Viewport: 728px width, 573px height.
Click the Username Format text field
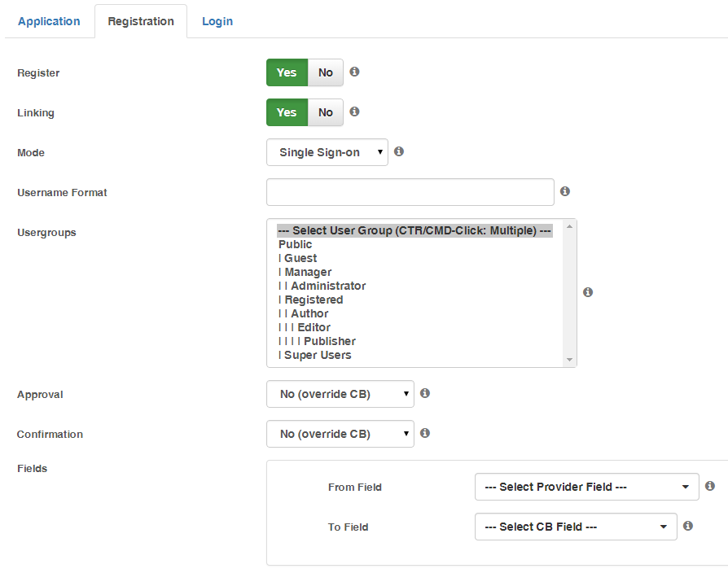[x=410, y=192]
